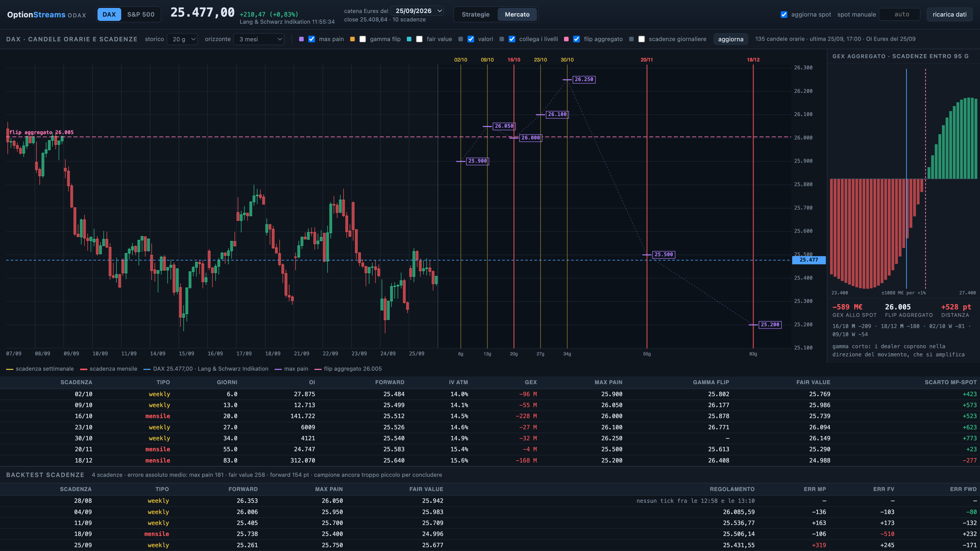The width and height of the screenshot is (980, 551).
Task: Click the ricarica dati button
Action: (950, 15)
